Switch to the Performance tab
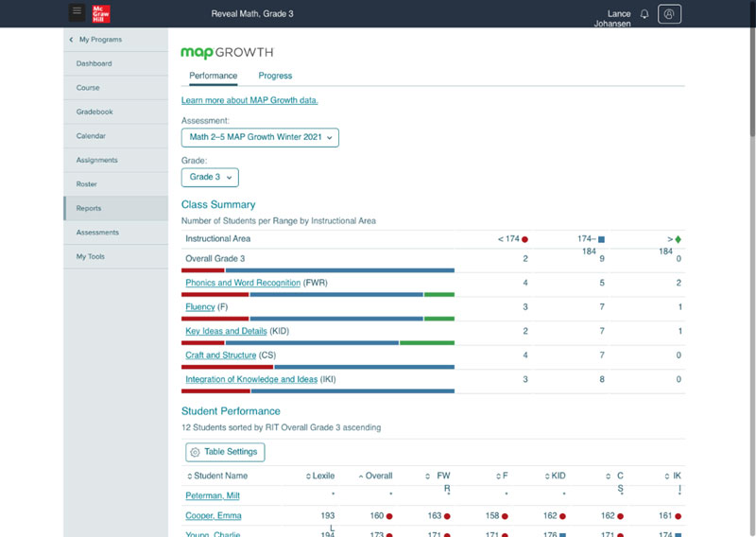 pyautogui.click(x=214, y=76)
